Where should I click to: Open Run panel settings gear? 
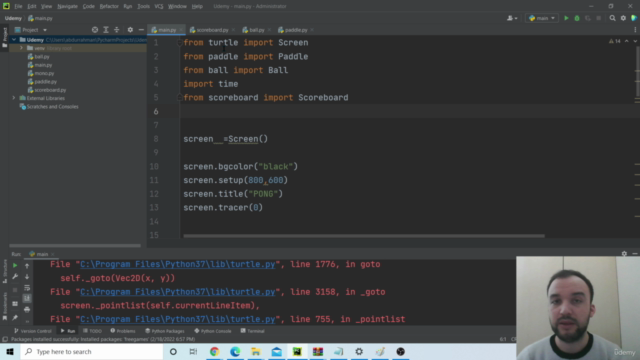624,254
